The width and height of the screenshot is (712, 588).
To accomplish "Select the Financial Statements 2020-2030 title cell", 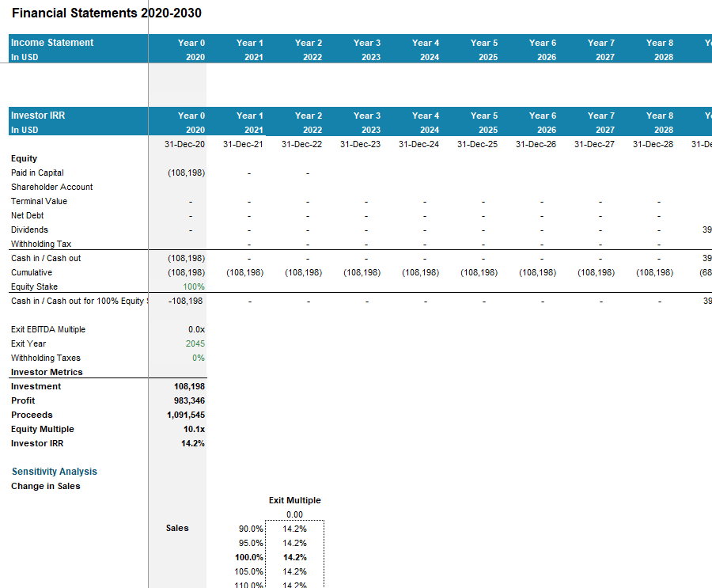I will click(x=106, y=13).
